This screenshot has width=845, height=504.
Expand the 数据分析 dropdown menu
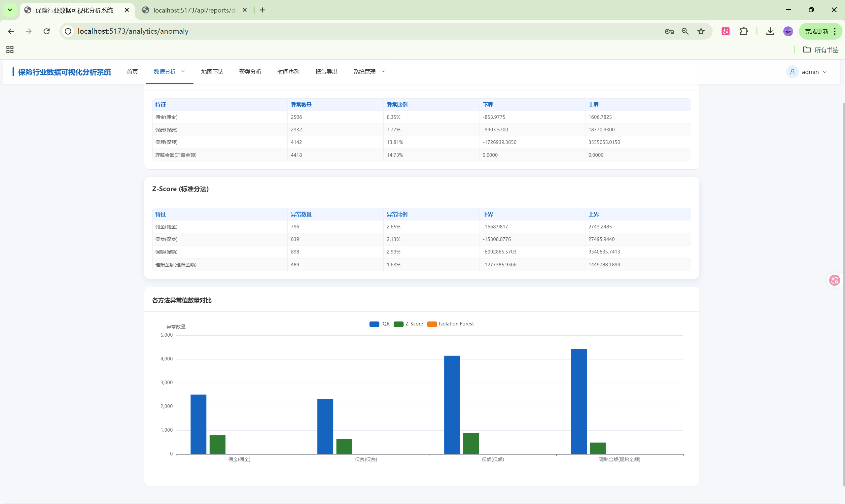(169, 72)
